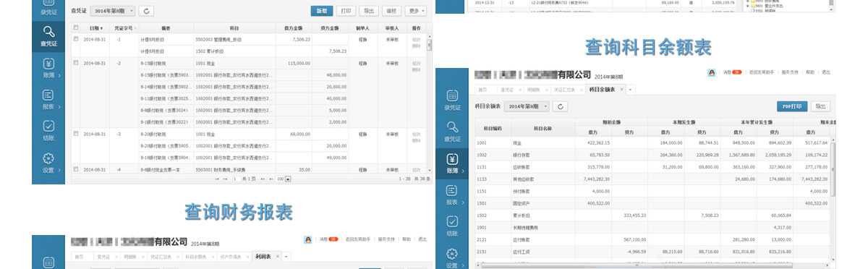Click the 导出 button in voucher window

pos(370,11)
